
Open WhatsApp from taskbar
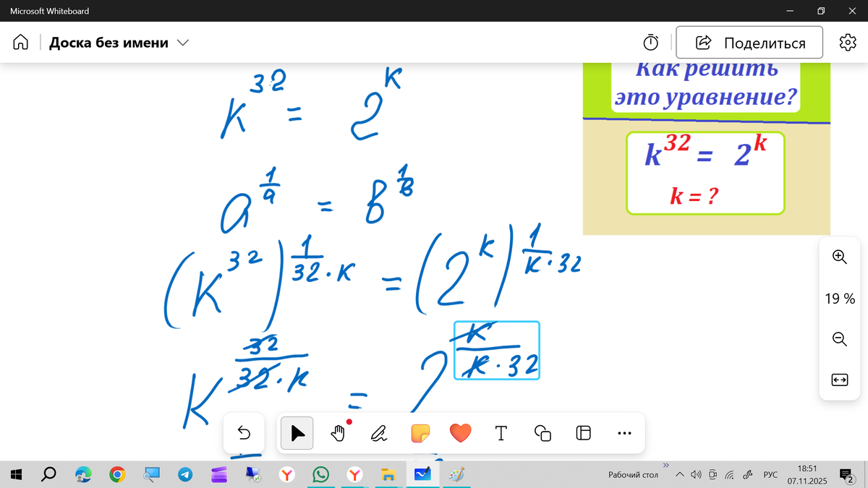click(321, 474)
